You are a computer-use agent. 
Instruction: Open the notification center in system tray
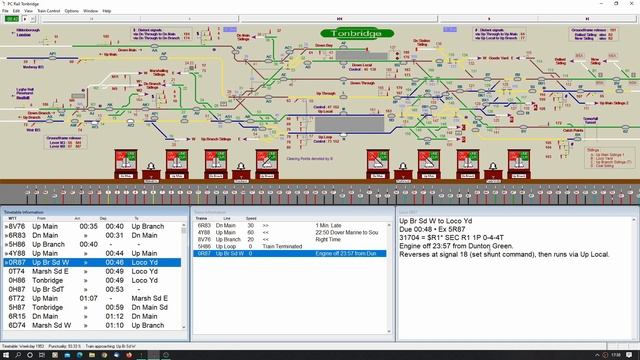(629, 355)
